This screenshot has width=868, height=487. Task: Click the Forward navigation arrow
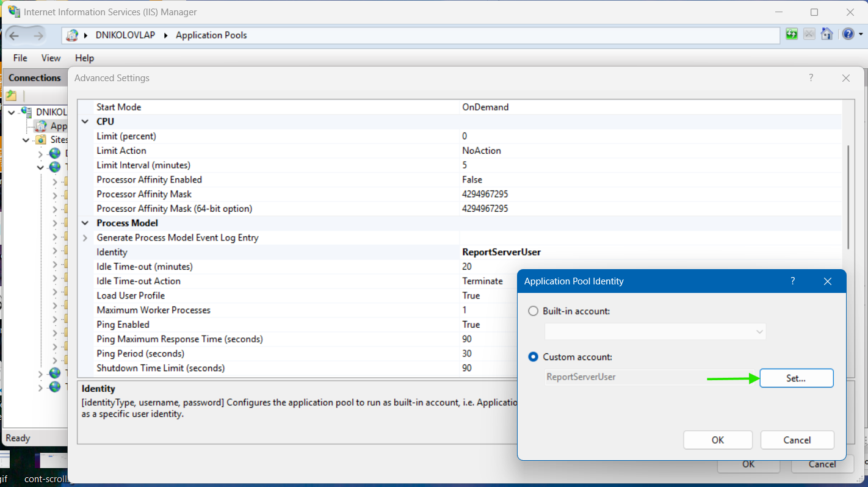click(x=38, y=35)
